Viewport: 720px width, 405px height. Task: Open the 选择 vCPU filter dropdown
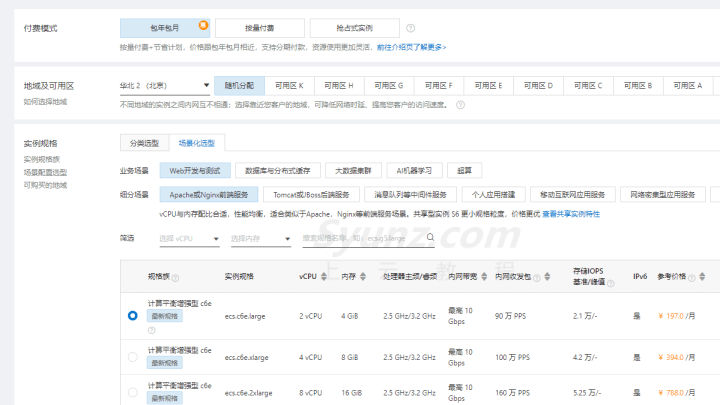coord(189,238)
